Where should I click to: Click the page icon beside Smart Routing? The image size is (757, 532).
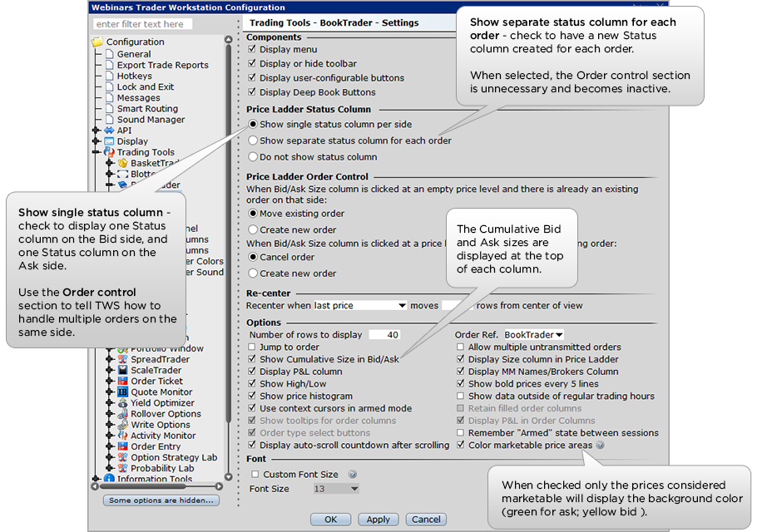click(x=109, y=109)
